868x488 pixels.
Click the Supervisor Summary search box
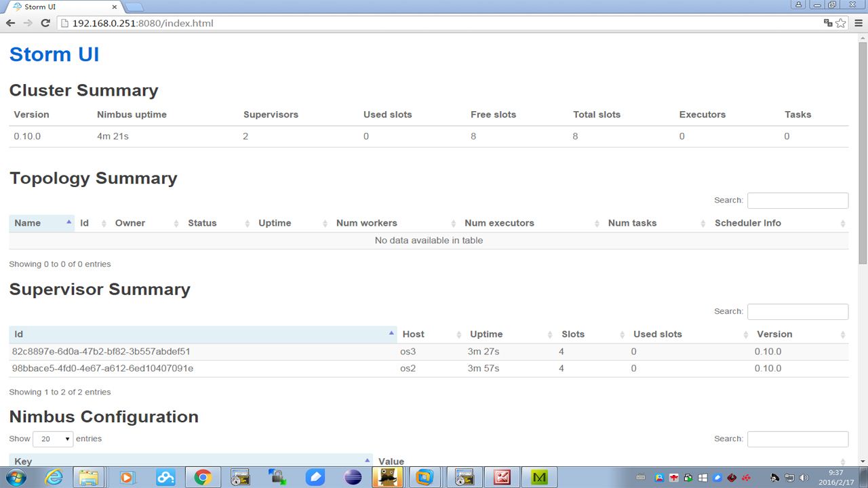pos(797,312)
